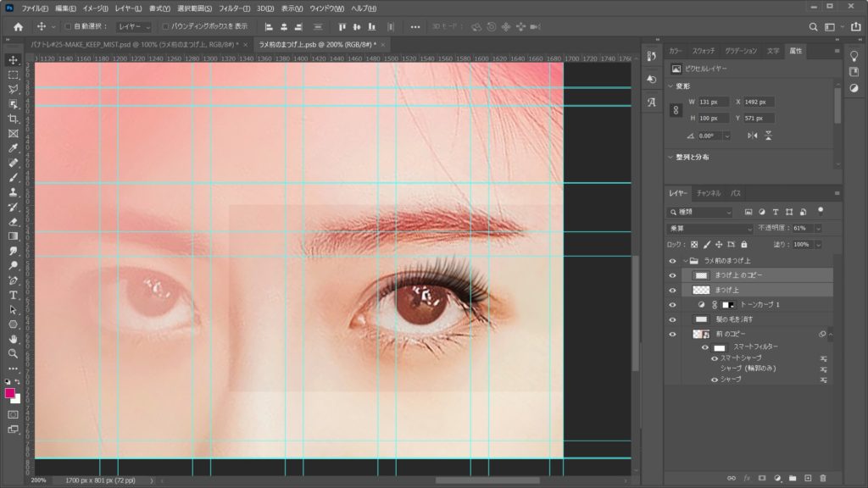868x488 pixels.
Task: Flip horizontal icon in transform properties
Action: [x=753, y=136]
